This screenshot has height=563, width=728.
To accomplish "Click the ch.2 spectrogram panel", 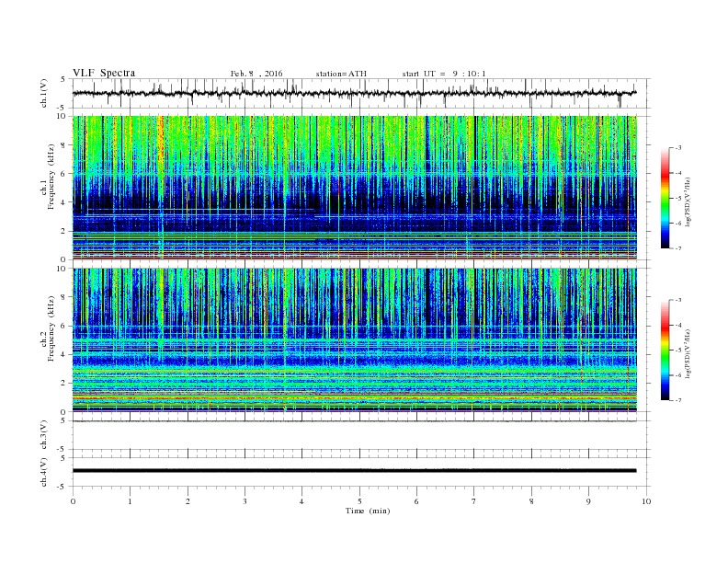I will (355, 339).
